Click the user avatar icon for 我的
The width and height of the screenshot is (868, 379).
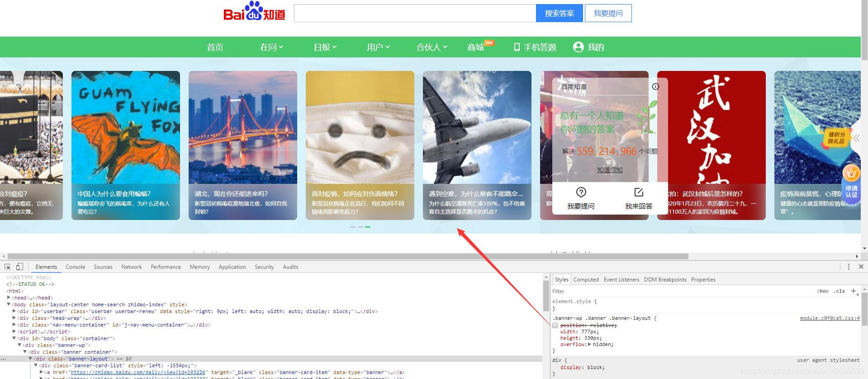[x=578, y=47]
